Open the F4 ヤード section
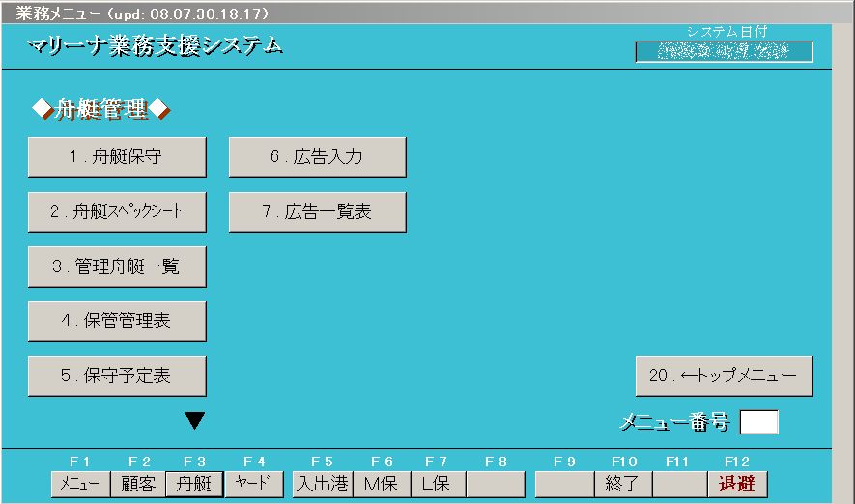This screenshot has height=504, width=855. point(253,484)
